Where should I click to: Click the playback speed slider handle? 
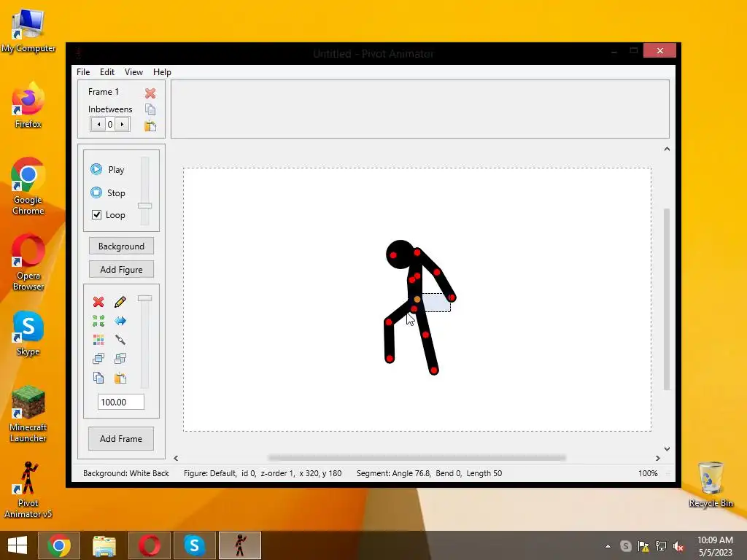coord(145,206)
